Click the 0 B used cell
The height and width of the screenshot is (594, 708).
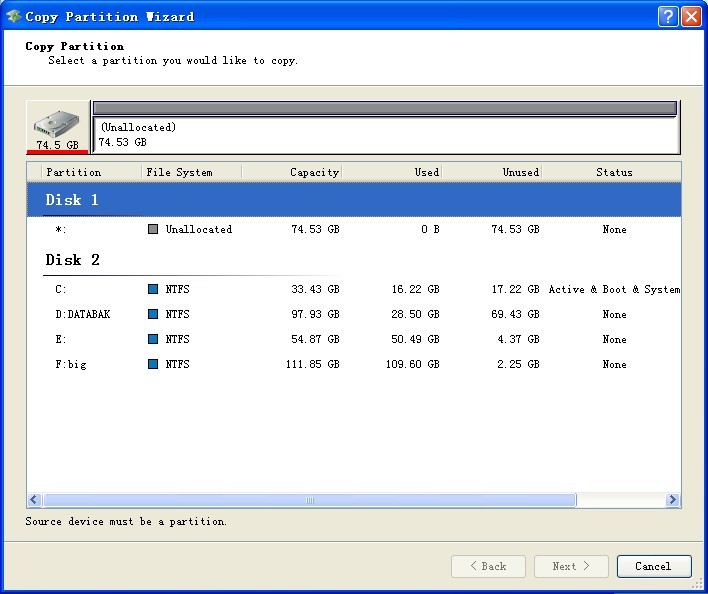tap(430, 229)
